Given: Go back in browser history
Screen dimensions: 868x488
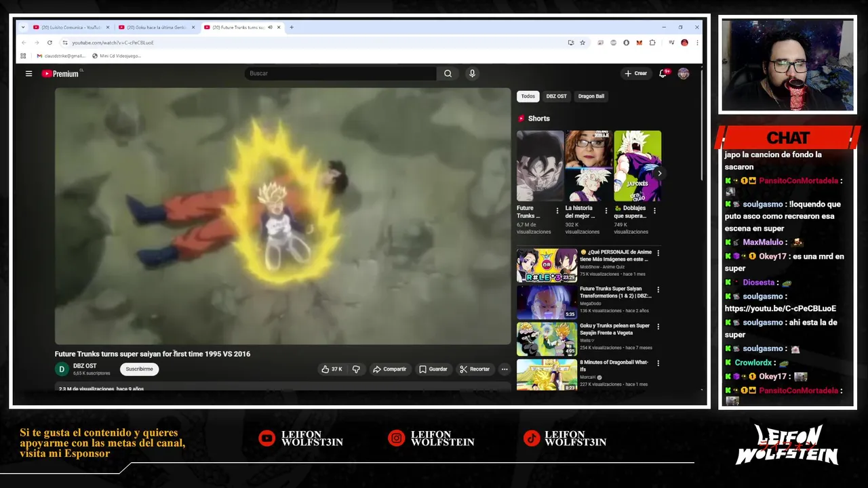Looking at the screenshot, I should click(24, 43).
